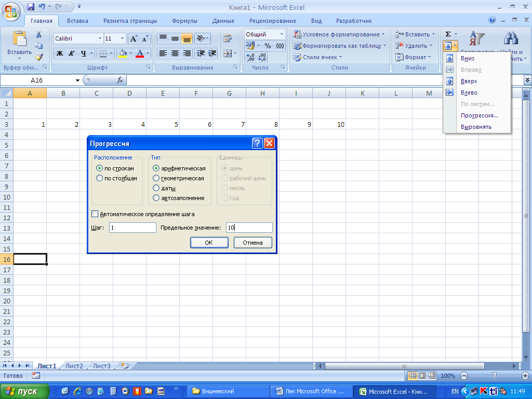The height and width of the screenshot is (399, 532).
Task: Open the 'Вставка' ribbon tab
Action: coord(77,21)
